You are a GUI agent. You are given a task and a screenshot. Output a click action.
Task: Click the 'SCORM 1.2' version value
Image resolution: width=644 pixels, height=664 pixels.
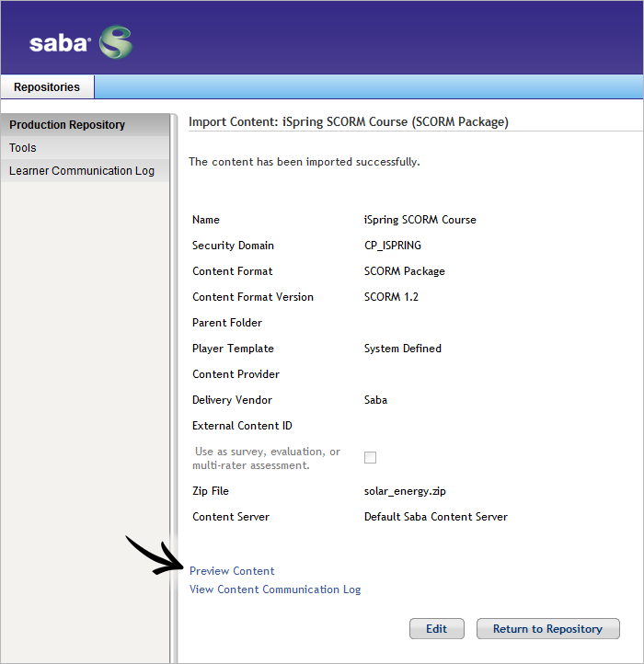click(x=391, y=297)
